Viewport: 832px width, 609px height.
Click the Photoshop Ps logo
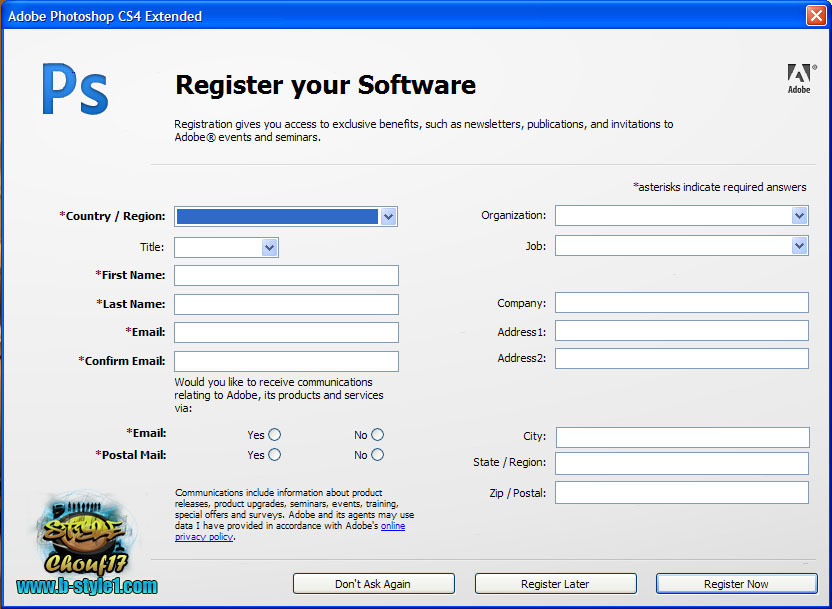point(75,89)
